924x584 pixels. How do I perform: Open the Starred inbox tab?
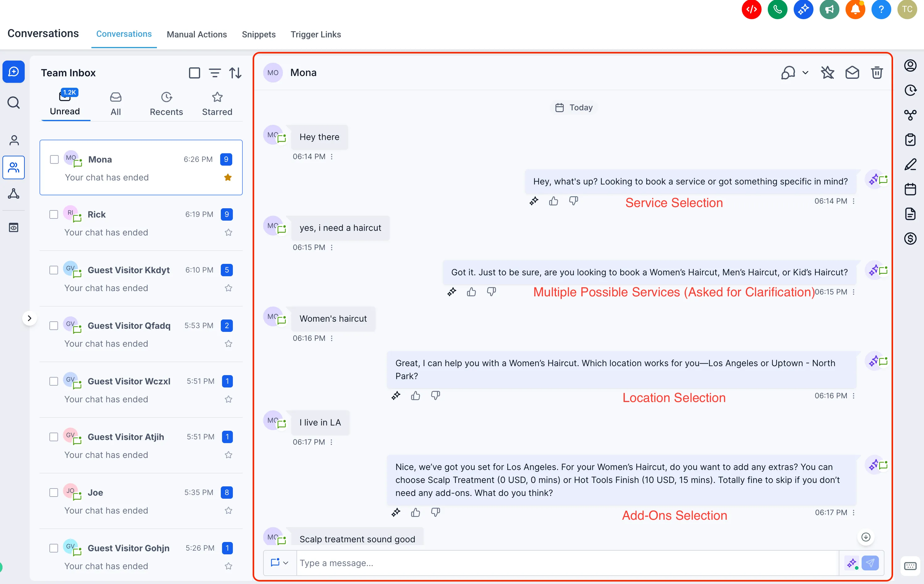pyautogui.click(x=217, y=104)
